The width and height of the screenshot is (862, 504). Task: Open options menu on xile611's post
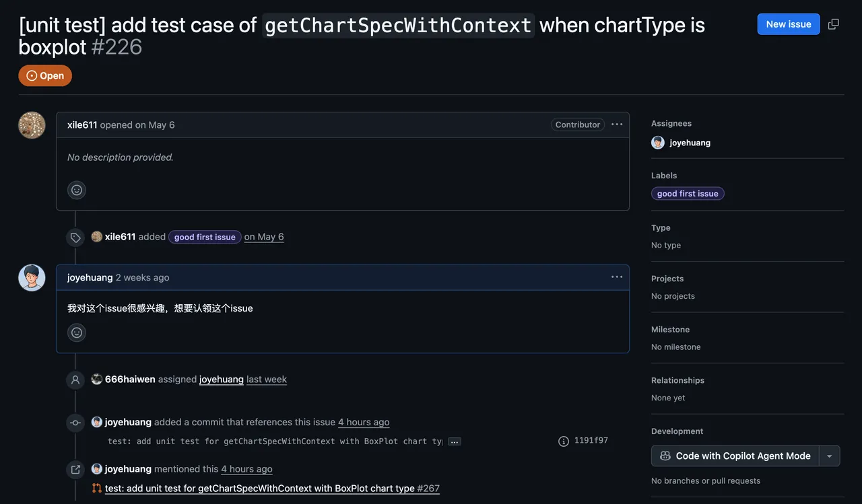[617, 124]
